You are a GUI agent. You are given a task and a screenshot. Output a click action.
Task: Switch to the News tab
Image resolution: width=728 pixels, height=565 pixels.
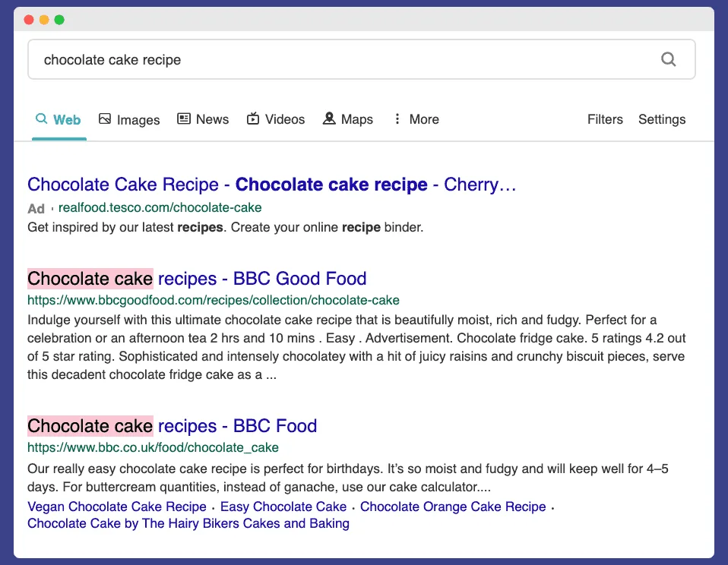(203, 119)
